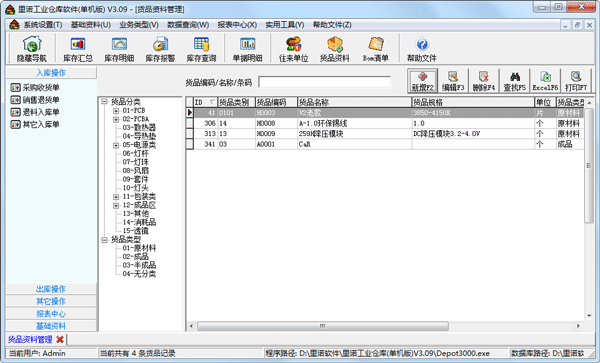
Task: Select 03-散热器 category
Action: [x=139, y=128]
